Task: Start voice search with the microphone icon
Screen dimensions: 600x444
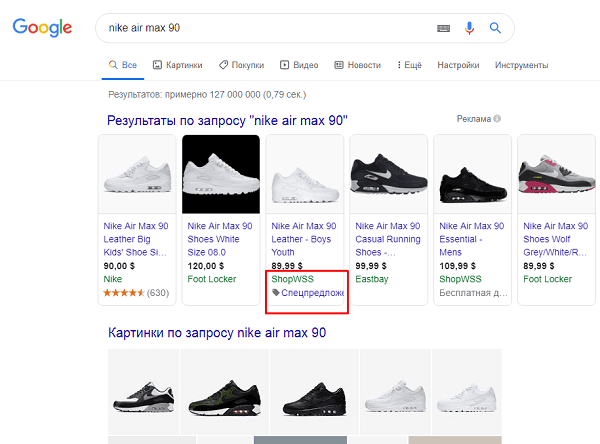Action: pyautogui.click(x=470, y=28)
